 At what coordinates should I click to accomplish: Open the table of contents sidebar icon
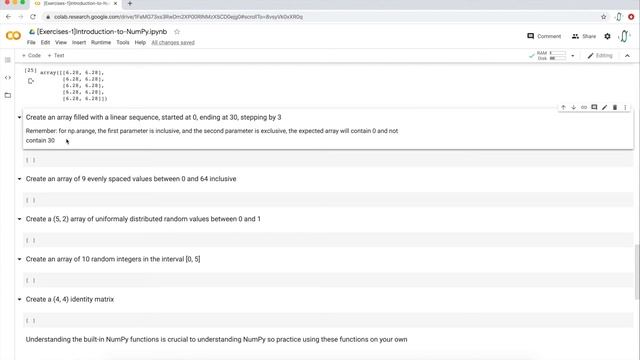8,60
